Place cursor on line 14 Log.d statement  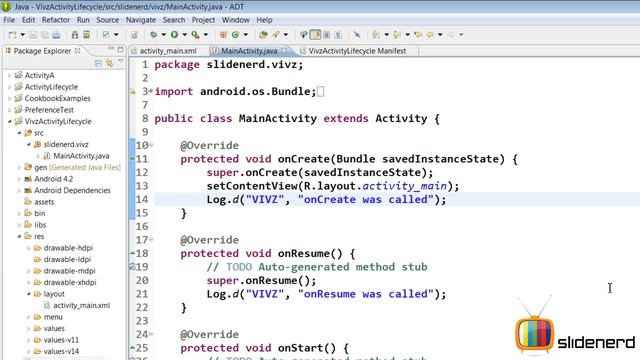click(326, 200)
